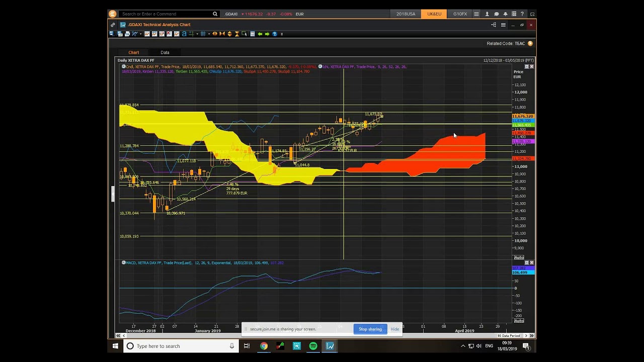Image resolution: width=644 pixels, height=362 pixels.
Task: Open the Eikon help question mark
Action: tap(522, 14)
